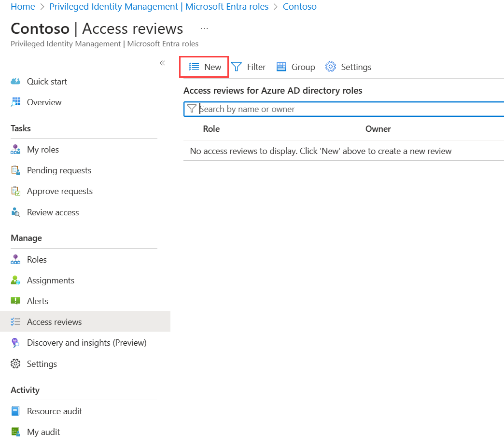
Task: Select the Review access icon
Action: [x=16, y=212]
